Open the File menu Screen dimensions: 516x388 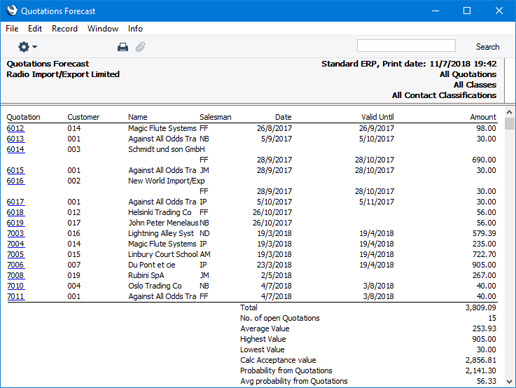[x=12, y=29]
